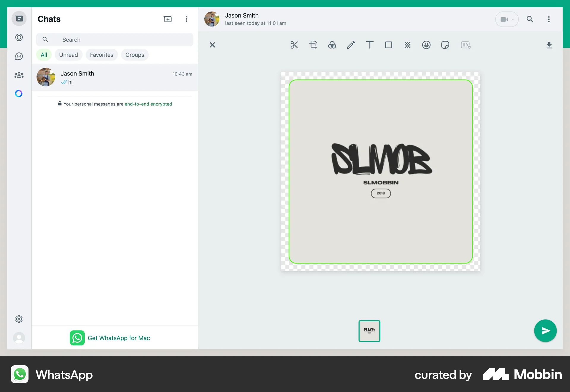Screen dimensions: 570x392
Task: Open the chat options three-dot menu
Action: [549, 19]
